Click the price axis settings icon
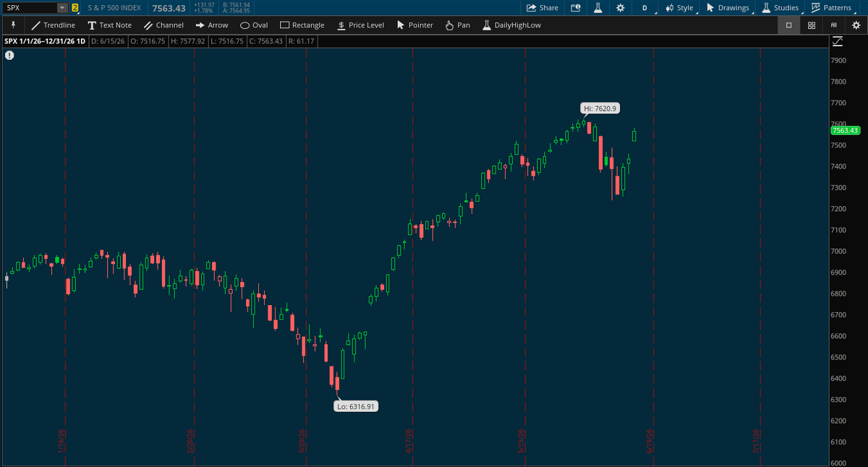This screenshot has height=467, width=868. tap(838, 41)
